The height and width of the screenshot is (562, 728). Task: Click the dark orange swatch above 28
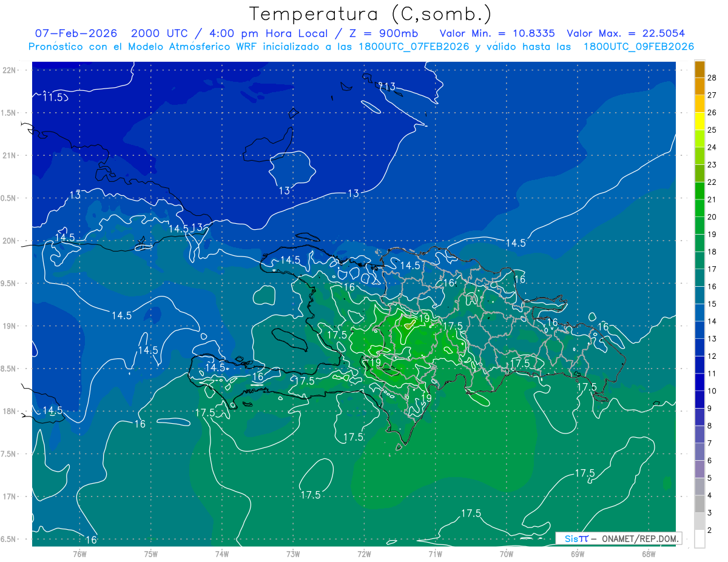pyautogui.click(x=699, y=69)
